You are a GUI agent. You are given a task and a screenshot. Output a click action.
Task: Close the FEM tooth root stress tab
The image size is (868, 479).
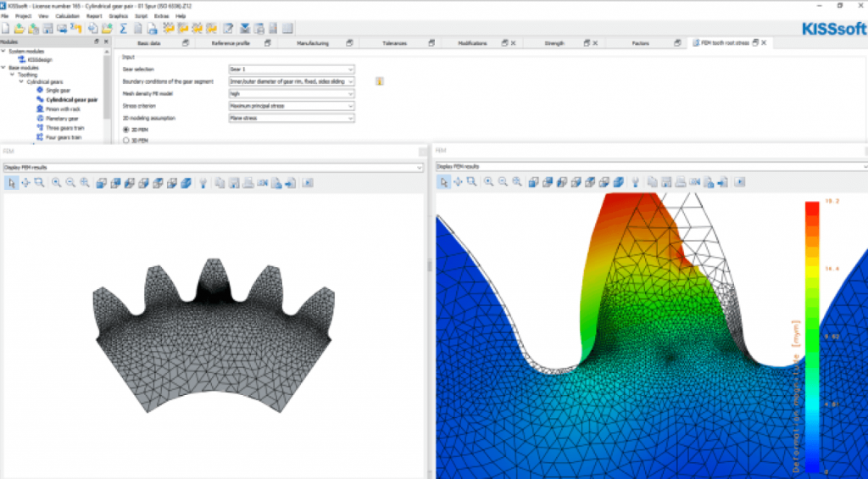(x=764, y=43)
